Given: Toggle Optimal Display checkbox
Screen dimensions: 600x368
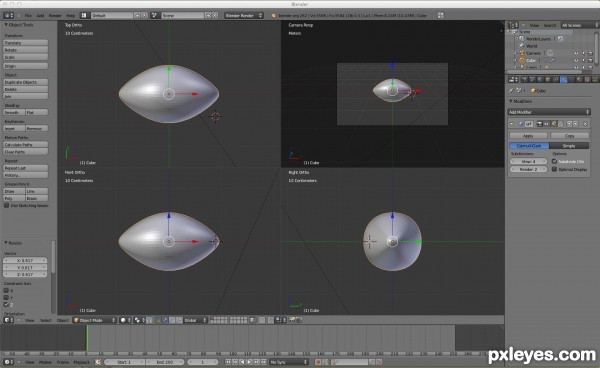Looking at the screenshot, I should click(554, 169).
